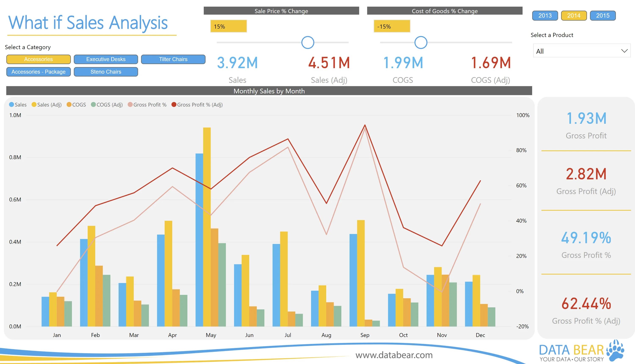Click the Gross Profit % (Adj) legend marker
Screen dimensions: 635x364
[174, 104]
